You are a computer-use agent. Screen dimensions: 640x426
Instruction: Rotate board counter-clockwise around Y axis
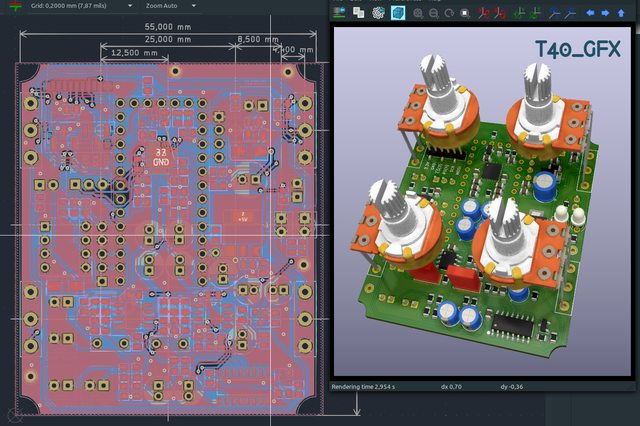[537, 13]
